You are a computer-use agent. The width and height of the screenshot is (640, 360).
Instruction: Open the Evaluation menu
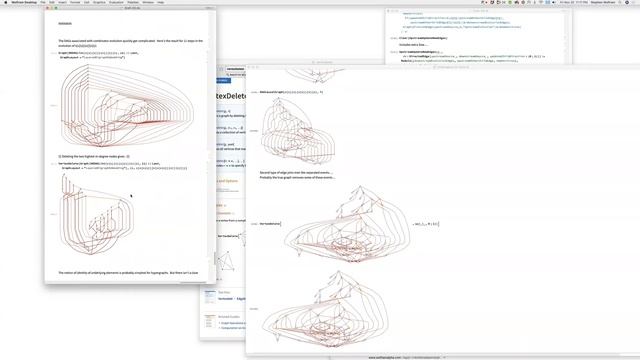click(116, 2)
